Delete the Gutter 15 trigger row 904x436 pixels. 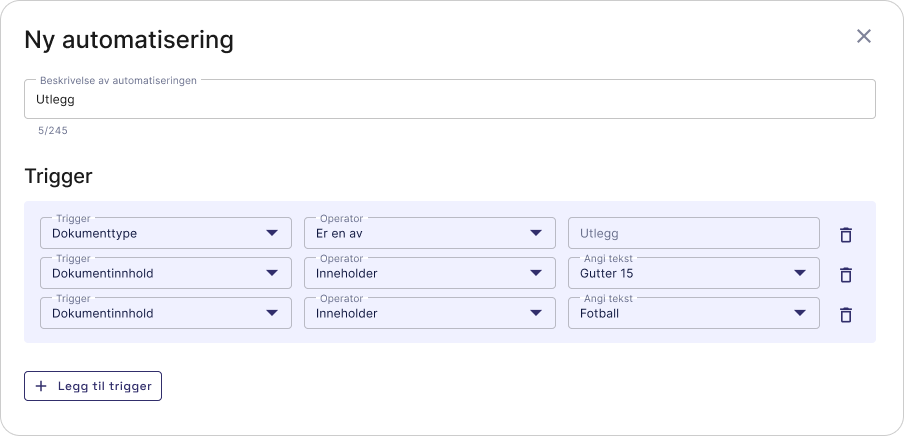coord(845,274)
